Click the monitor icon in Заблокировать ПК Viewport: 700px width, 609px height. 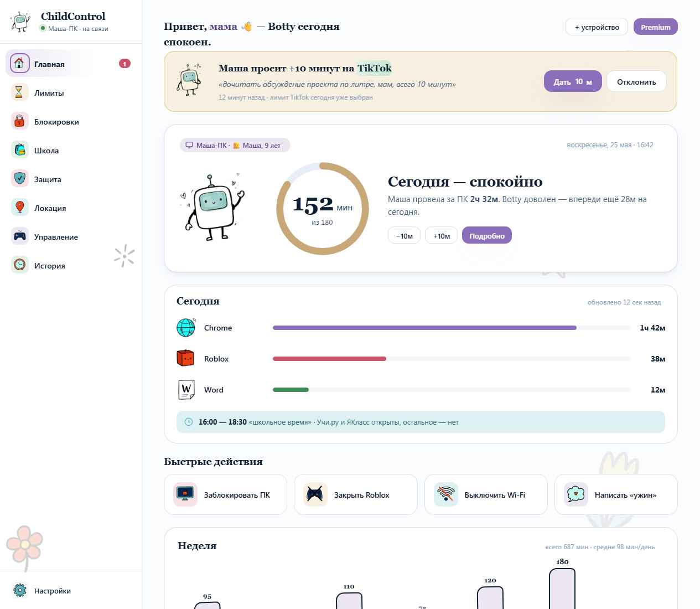click(185, 494)
